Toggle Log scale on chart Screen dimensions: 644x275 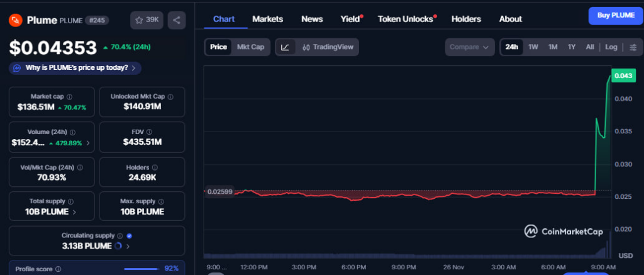[611, 47]
